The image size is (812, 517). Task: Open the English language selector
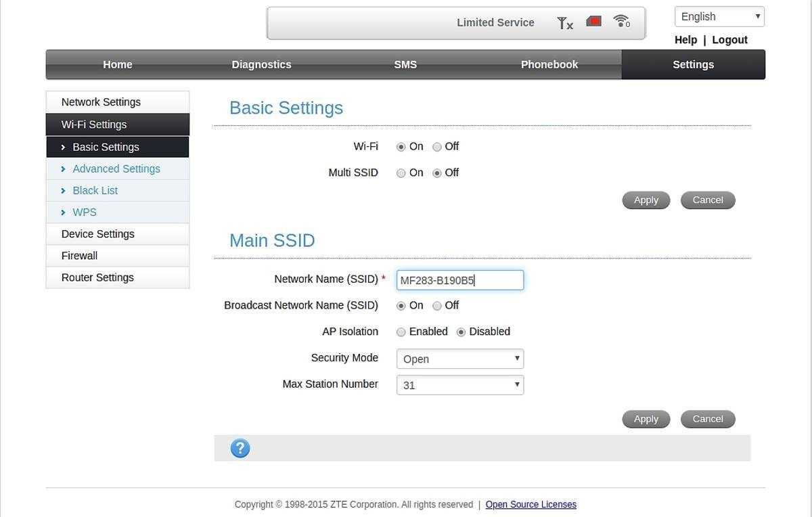click(719, 17)
